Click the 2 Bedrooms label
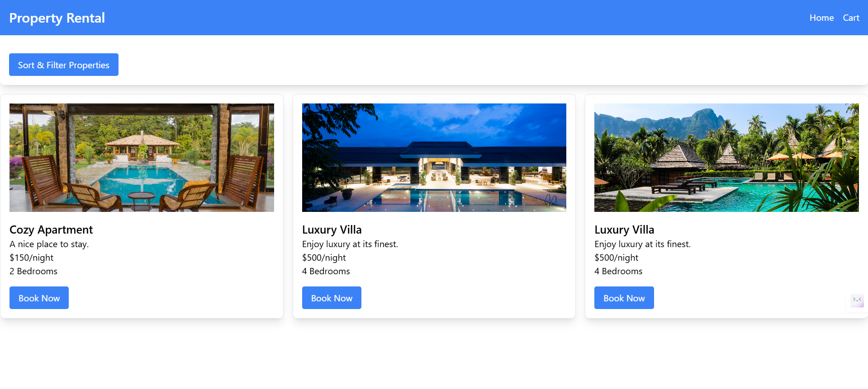This screenshot has width=868, height=389. point(33,271)
